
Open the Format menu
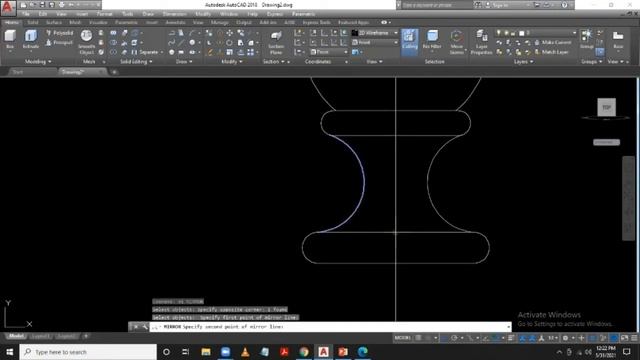click(x=104, y=14)
